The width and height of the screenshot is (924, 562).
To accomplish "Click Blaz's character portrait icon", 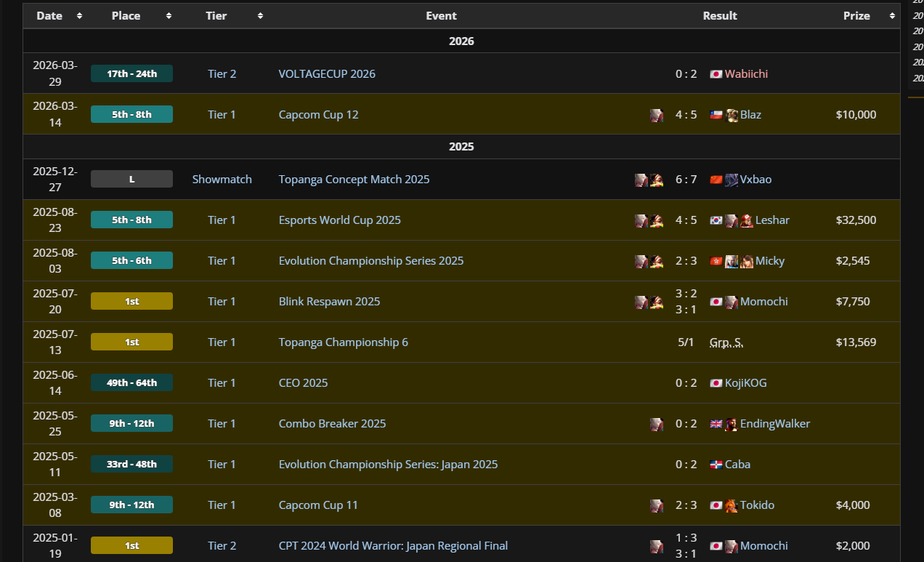I will [x=731, y=115].
